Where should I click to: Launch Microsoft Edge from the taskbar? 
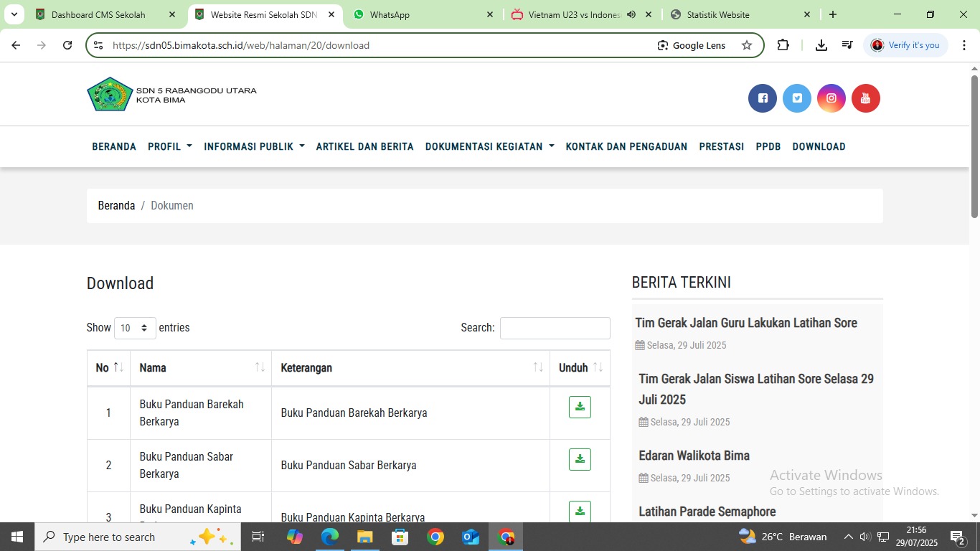click(330, 537)
